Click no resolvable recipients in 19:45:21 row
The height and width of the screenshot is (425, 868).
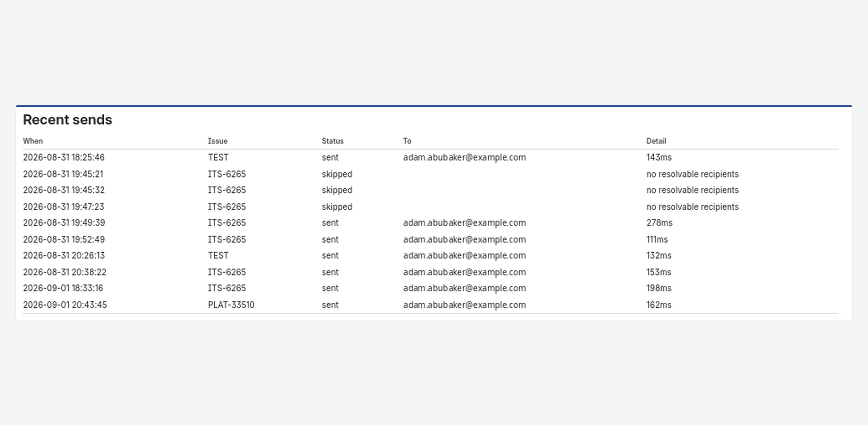click(693, 174)
